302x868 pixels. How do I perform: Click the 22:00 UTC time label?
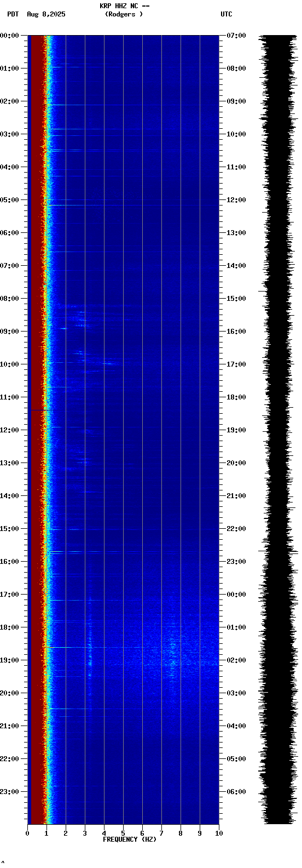(236, 529)
